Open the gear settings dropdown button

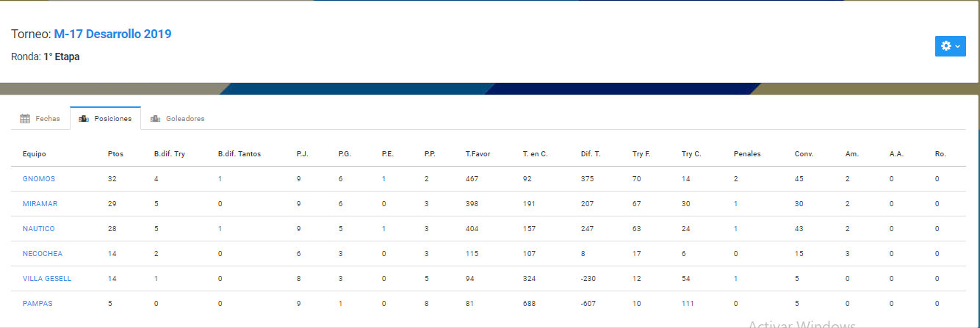click(x=950, y=45)
